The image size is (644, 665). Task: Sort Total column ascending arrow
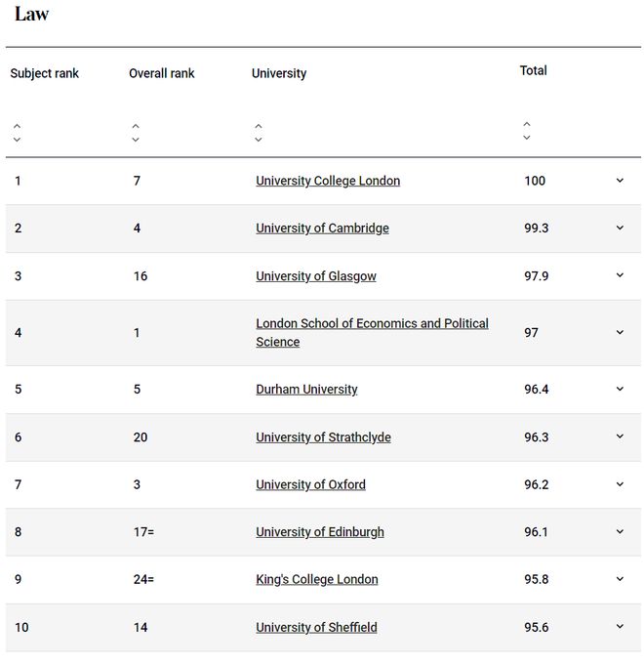527,124
